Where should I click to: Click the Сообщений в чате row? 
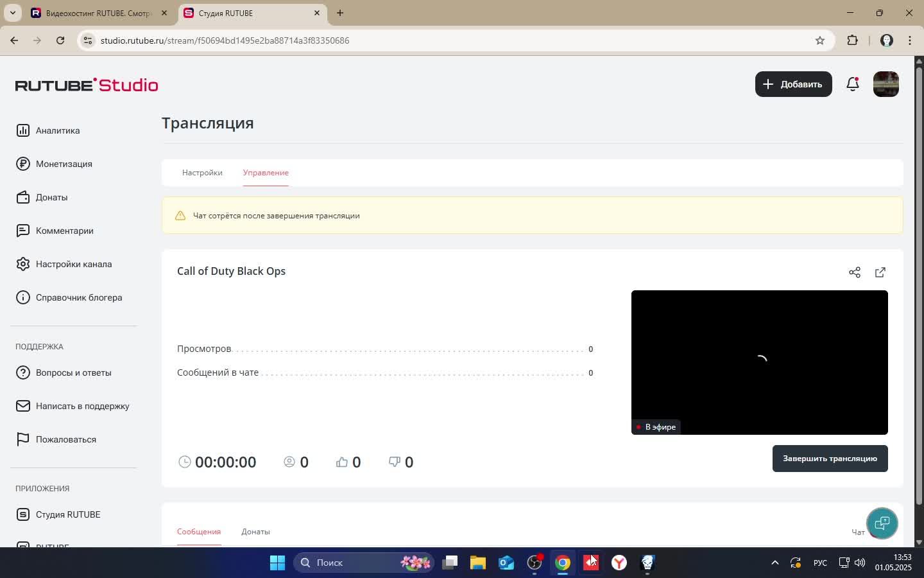click(x=385, y=372)
